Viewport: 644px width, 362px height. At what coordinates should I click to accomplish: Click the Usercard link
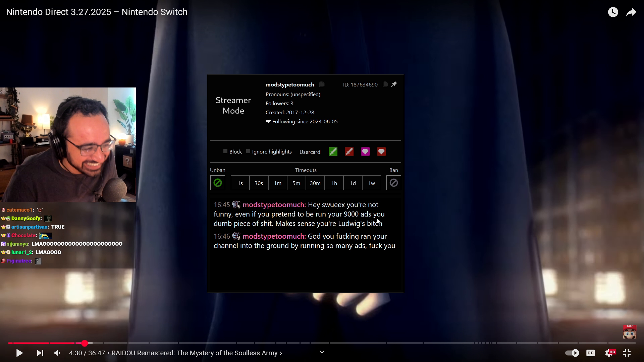tap(310, 152)
